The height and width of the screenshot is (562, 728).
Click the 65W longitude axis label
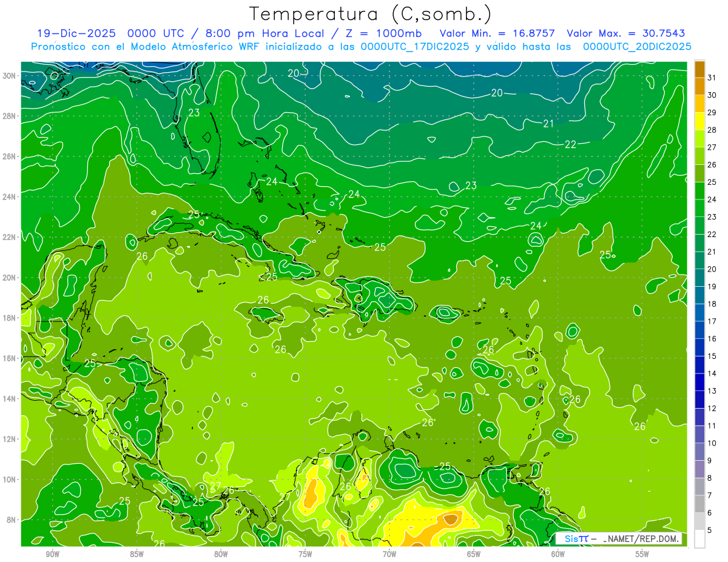(x=474, y=554)
